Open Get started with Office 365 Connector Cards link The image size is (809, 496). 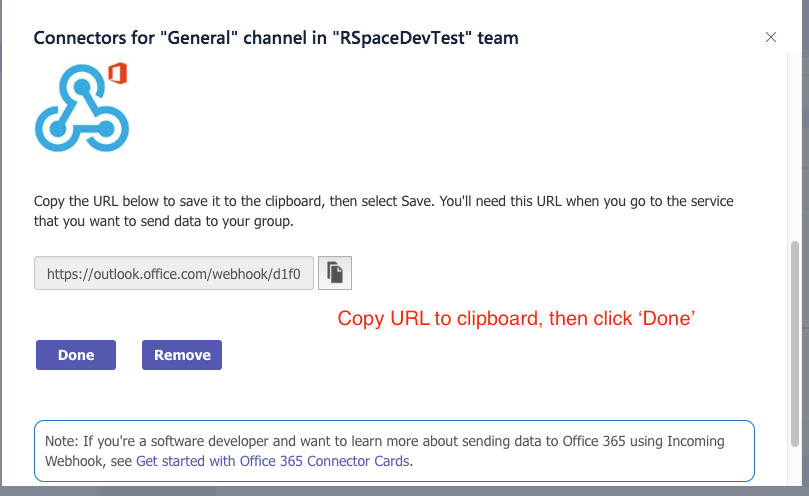272,460
